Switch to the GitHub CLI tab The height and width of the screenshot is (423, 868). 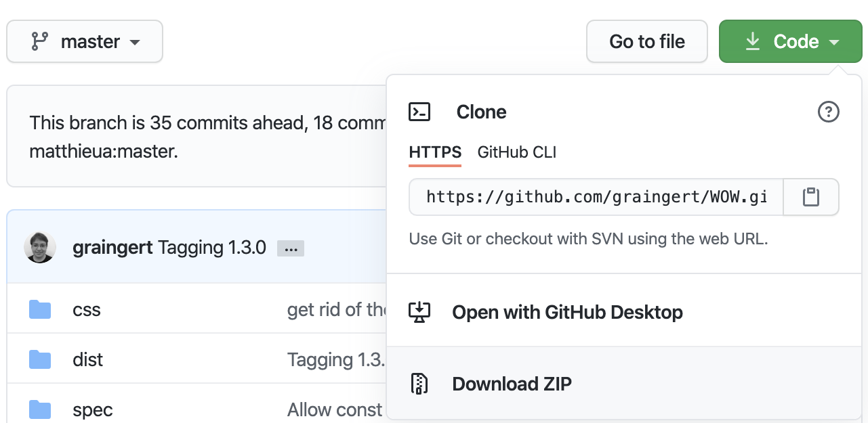(x=516, y=152)
